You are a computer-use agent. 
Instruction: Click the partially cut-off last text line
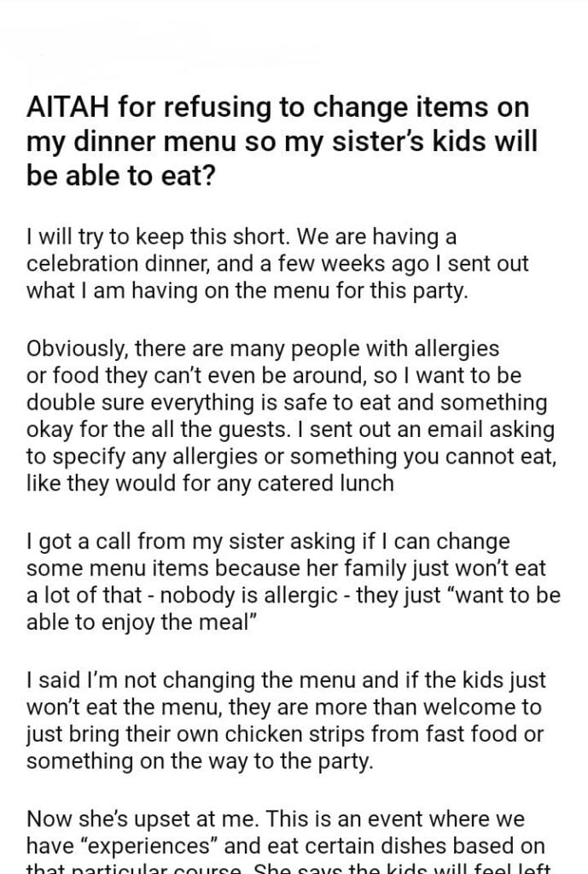(x=290, y=865)
